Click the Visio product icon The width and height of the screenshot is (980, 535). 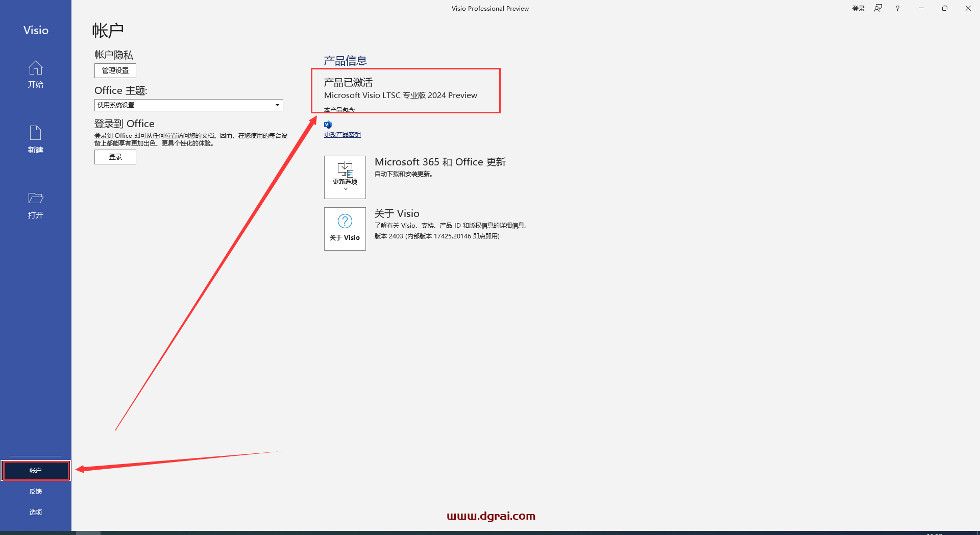pyautogui.click(x=328, y=125)
